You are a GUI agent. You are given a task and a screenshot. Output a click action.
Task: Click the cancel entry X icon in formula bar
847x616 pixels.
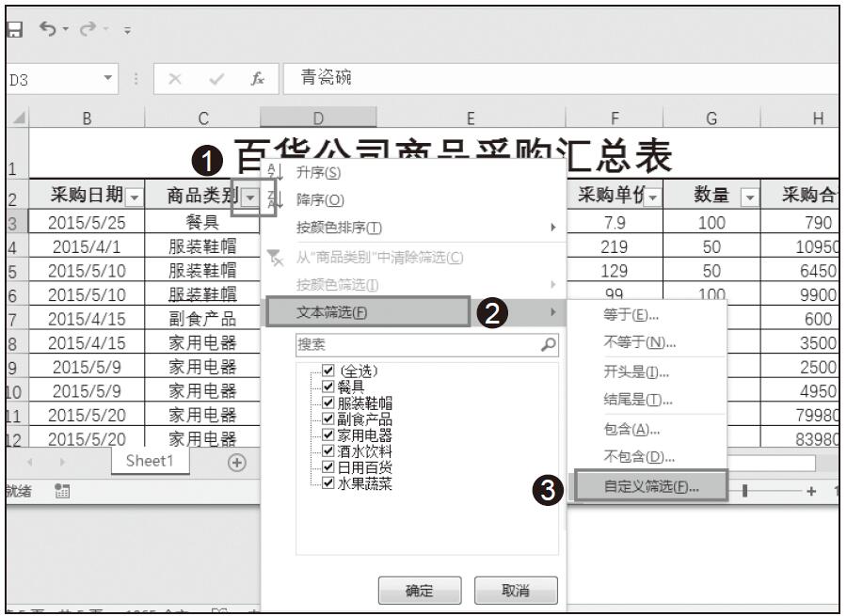(x=174, y=79)
